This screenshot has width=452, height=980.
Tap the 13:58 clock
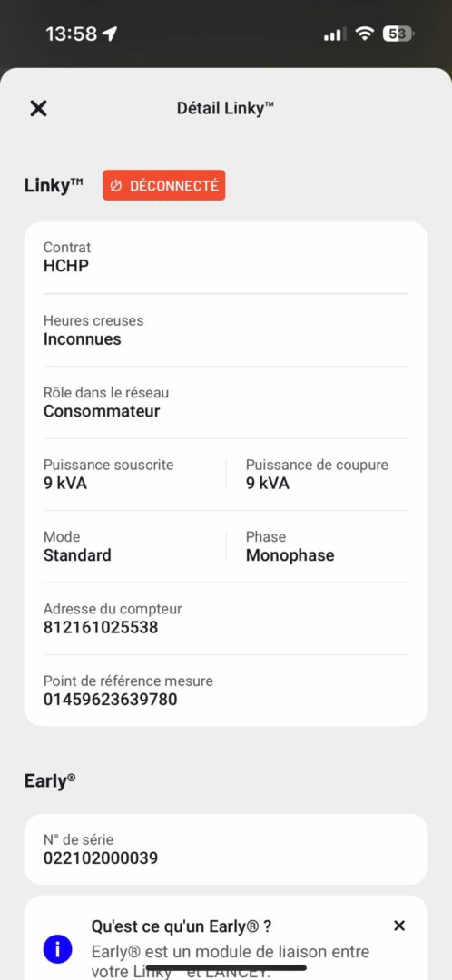click(x=72, y=34)
